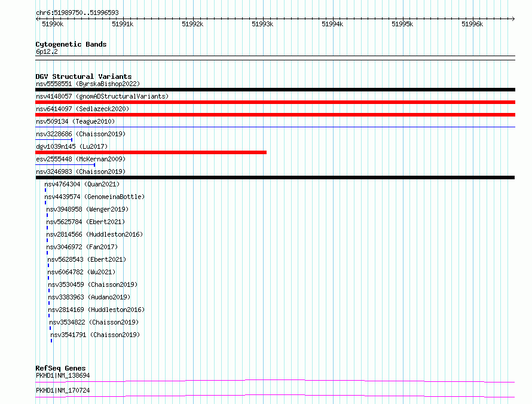Click nsv3383963 (Audano2019) label

coord(89,297)
